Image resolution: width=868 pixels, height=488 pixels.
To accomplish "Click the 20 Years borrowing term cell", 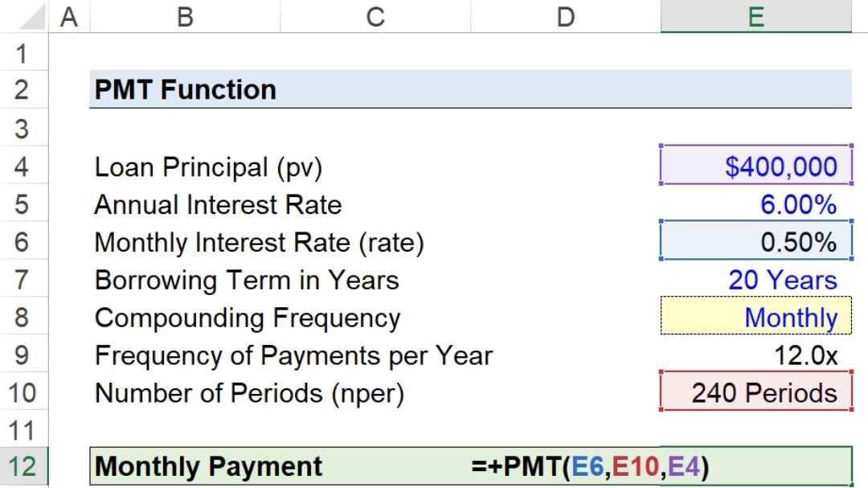I will click(x=755, y=281).
